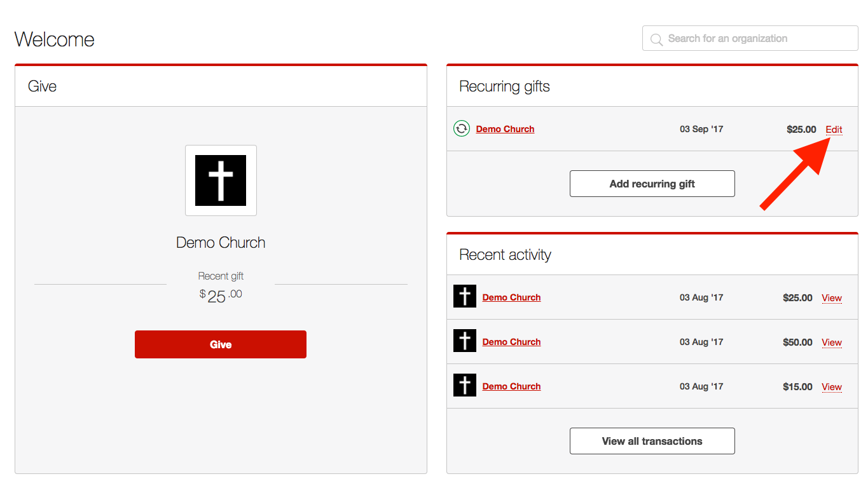Open Demo Church link for $15.00 activity
Image resolution: width=868 pixels, height=488 pixels.
tap(511, 386)
